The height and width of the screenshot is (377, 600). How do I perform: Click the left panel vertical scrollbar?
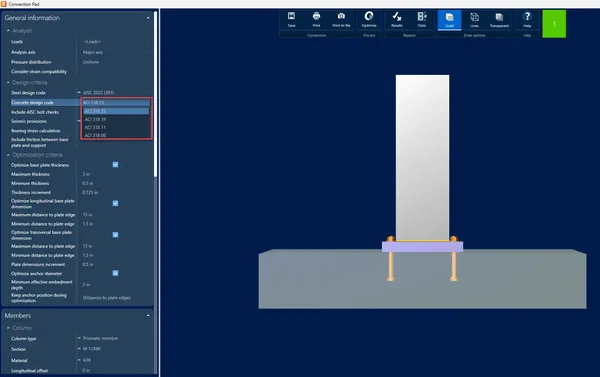click(155, 94)
